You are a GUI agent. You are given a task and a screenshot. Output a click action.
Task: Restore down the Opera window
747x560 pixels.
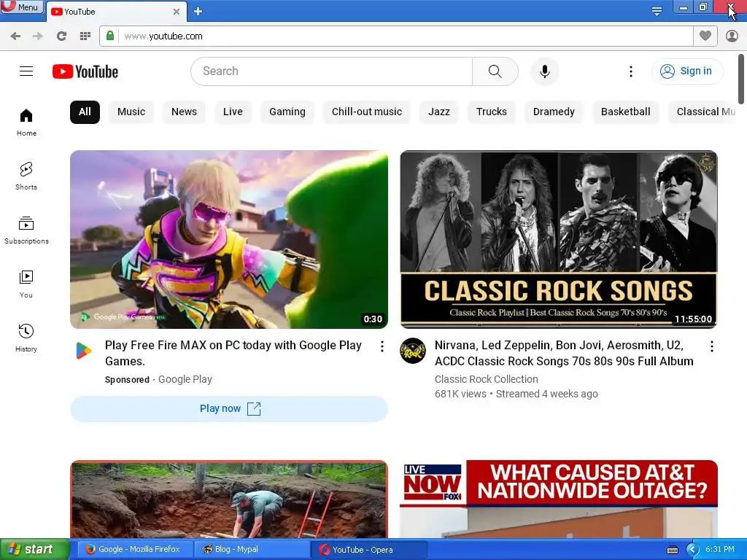(x=703, y=7)
